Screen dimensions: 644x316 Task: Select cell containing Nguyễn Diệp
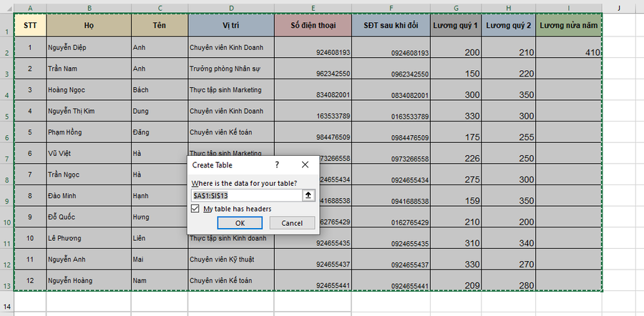pyautogui.click(x=89, y=47)
